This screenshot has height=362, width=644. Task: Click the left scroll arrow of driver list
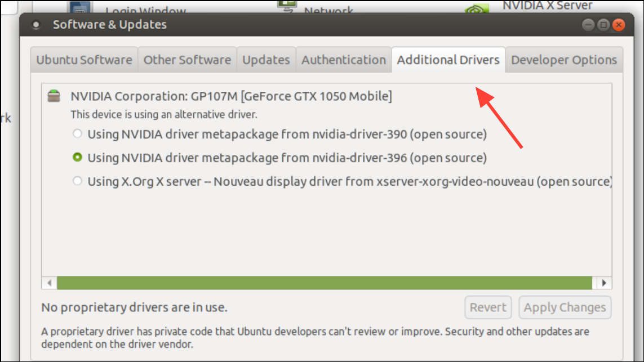pos(49,283)
